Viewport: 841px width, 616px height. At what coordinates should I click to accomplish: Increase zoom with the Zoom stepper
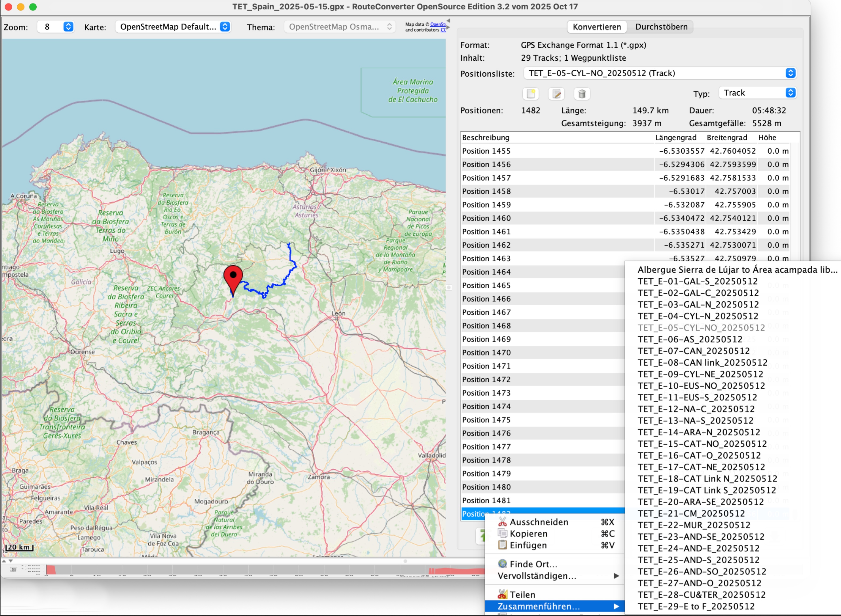tap(68, 25)
